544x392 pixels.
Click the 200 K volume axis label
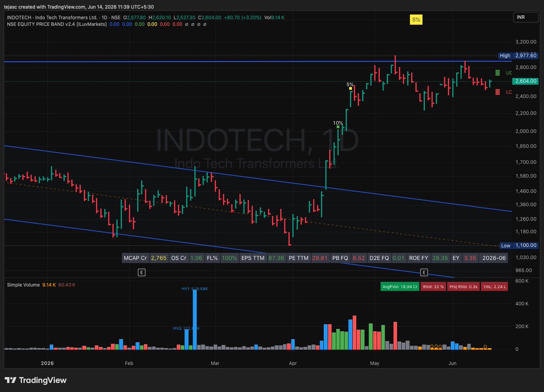coord(522,326)
